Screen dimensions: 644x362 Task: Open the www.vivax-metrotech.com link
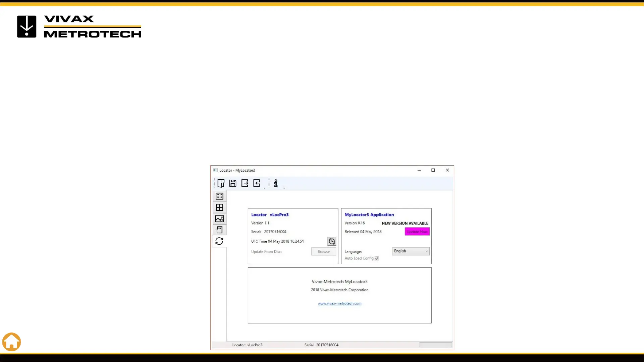(x=339, y=303)
